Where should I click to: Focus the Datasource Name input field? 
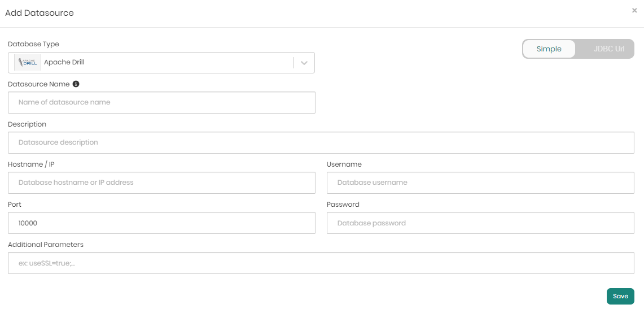tap(161, 103)
